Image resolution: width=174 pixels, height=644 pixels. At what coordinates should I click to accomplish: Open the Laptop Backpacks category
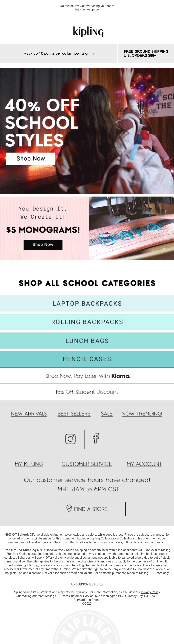click(87, 303)
